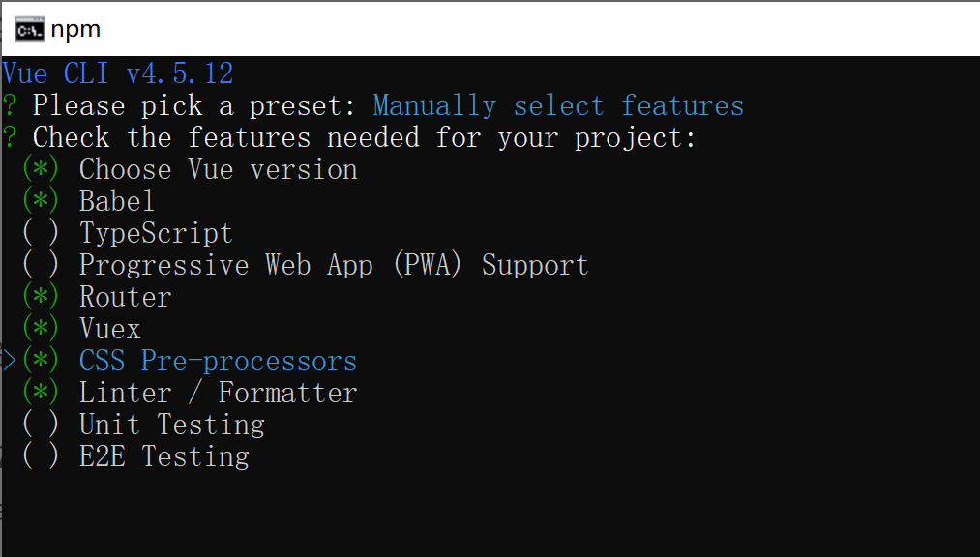Image resolution: width=980 pixels, height=557 pixels.
Task: Click the question mark before Check the features
Action: point(9,137)
